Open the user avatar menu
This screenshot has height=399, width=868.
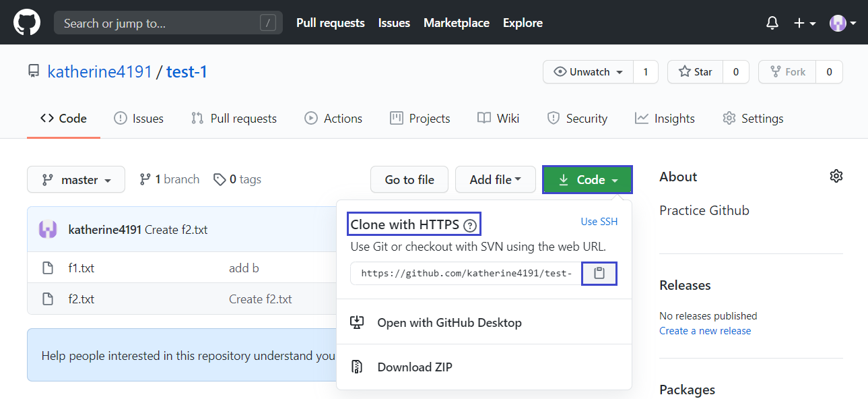843,23
